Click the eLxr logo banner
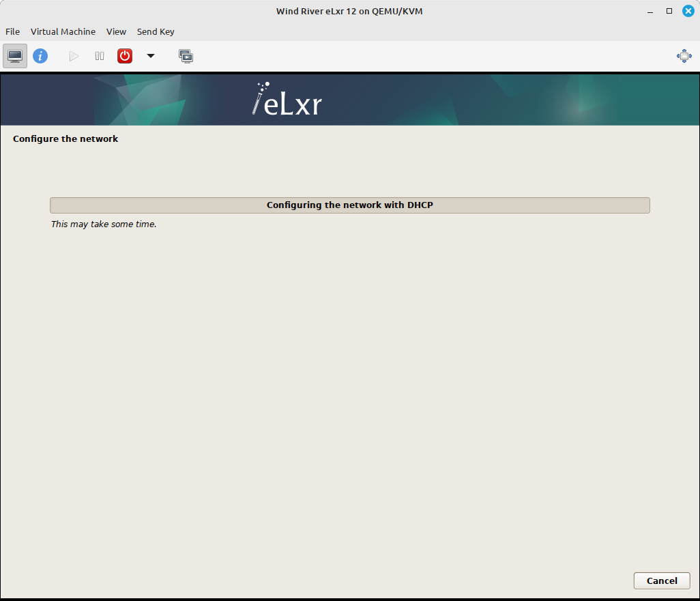Viewport: 700px width, 601px height. 287,99
